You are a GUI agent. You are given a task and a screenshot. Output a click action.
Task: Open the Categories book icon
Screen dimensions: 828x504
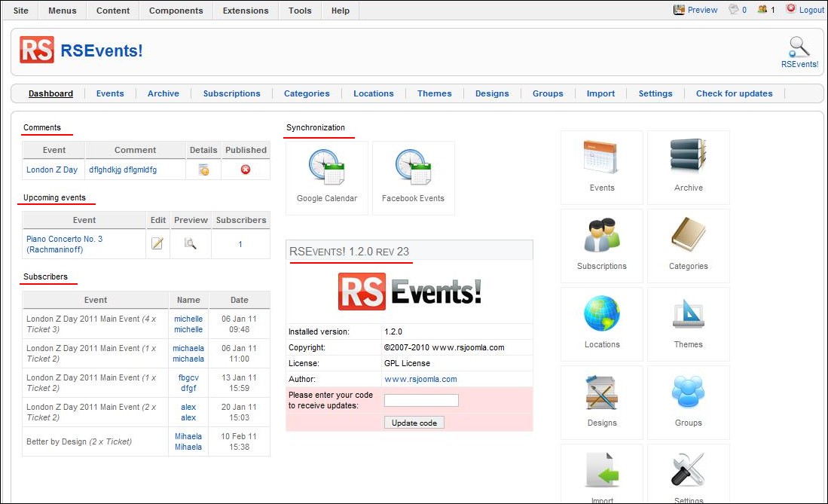pyautogui.click(x=688, y=234)
